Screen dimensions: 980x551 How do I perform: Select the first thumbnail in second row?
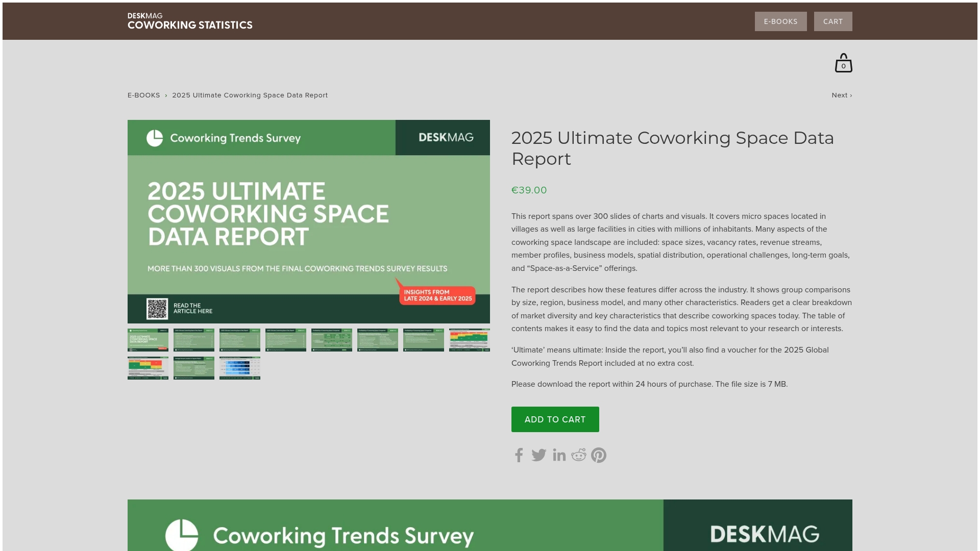click(x=148, y=368)
